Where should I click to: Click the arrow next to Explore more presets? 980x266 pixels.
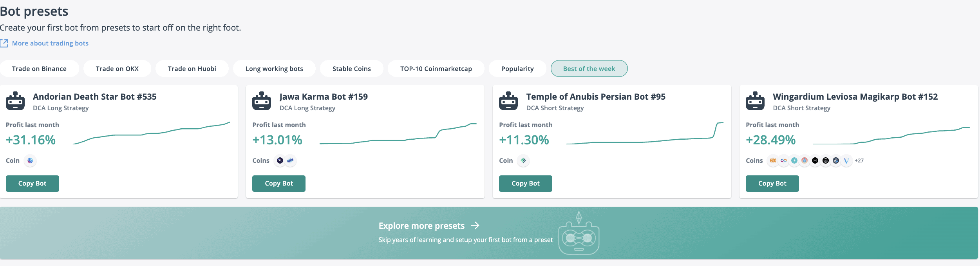coord(475,226)
